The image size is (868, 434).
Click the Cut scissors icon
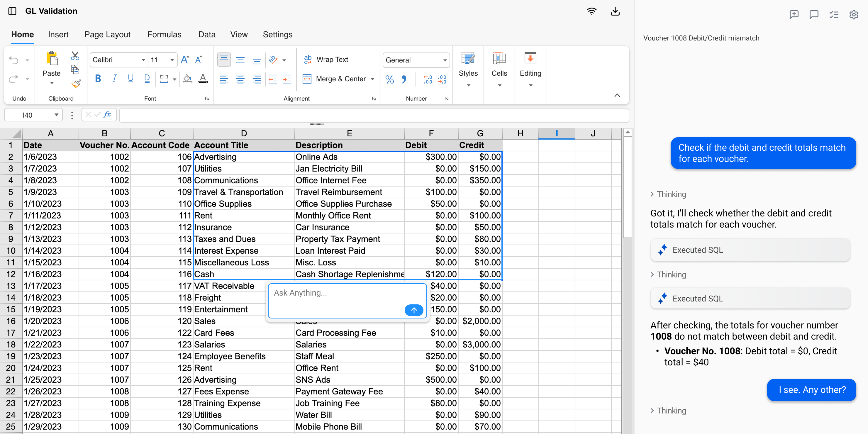click(75, 56)
